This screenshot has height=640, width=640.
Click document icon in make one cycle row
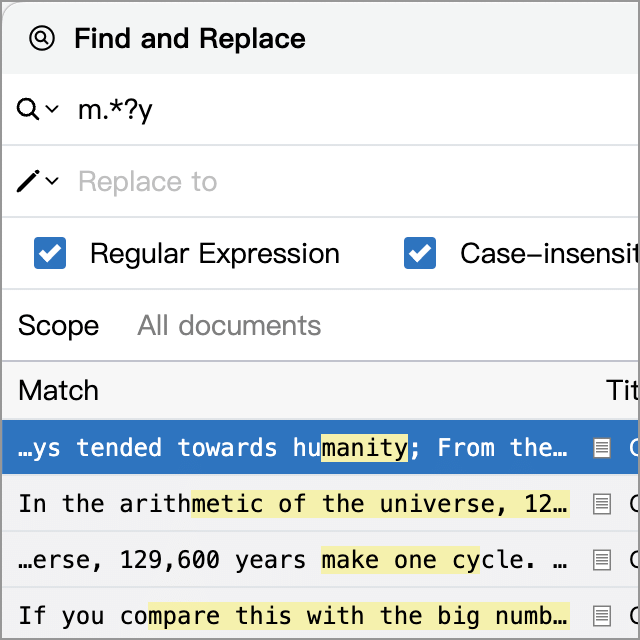602,560
